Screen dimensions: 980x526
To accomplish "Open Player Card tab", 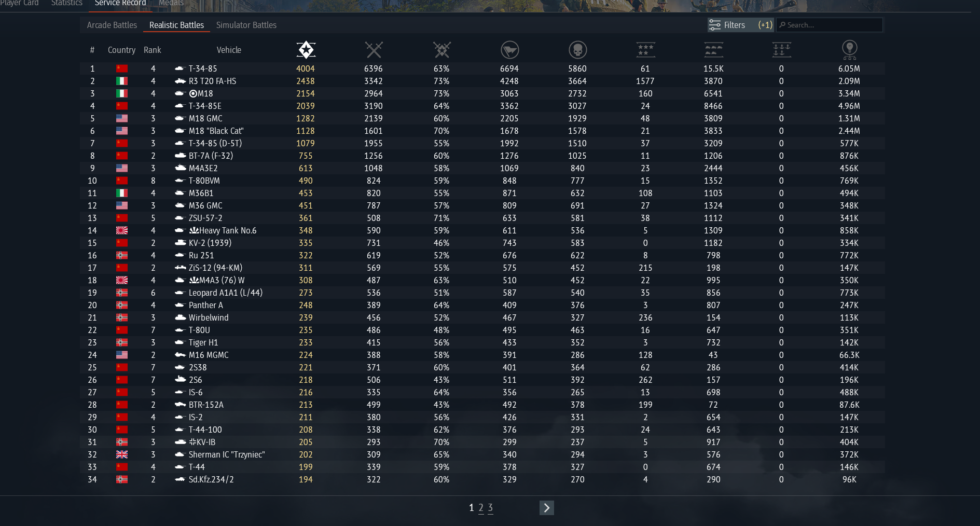I will coord(20,3).
